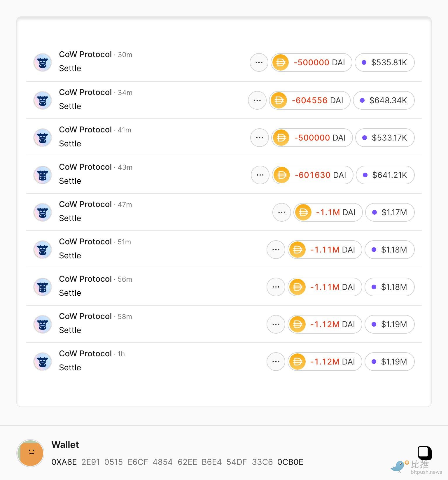Click the CoW Protocol icon for 47m transaction
Image resolution: width=448 pixels, height=480 pixels.
click(43, 212)
